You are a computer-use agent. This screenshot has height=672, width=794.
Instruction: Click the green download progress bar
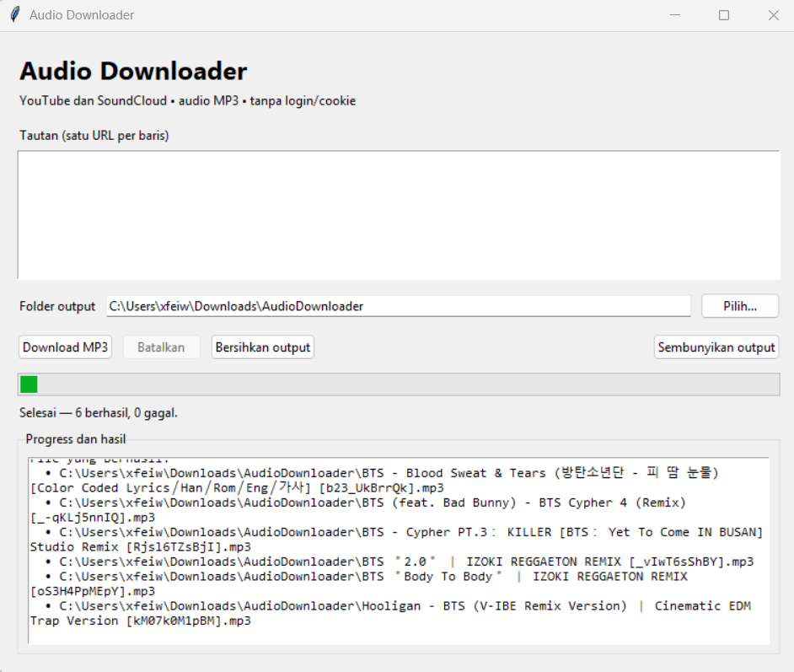(x=399, y=384)
